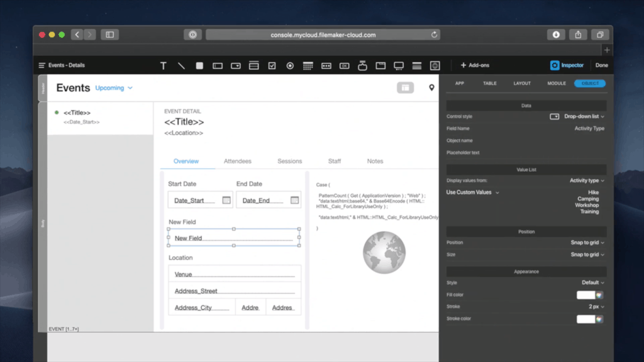Select the Radio button set tool
This screenshot has width=644, height=362.
pos(289,65)
